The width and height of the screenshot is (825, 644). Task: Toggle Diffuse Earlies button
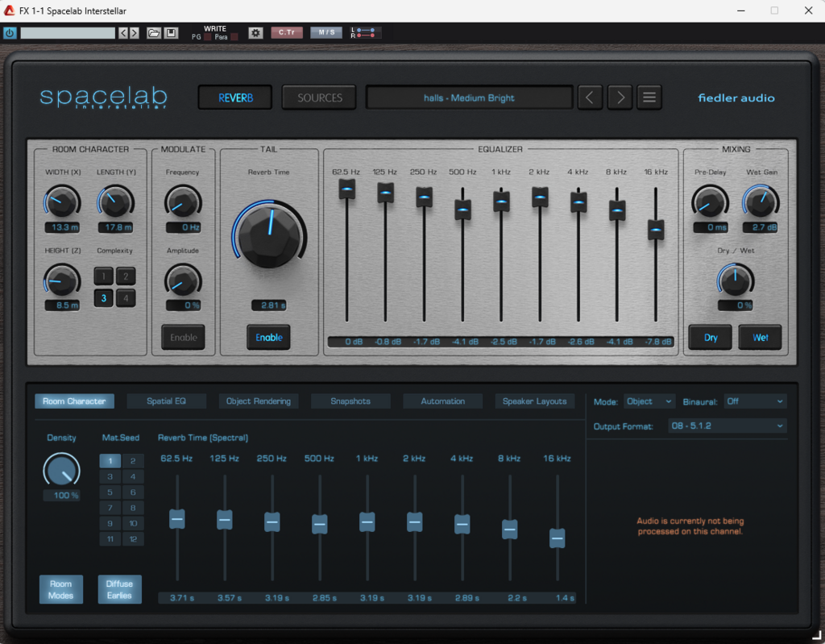pos(119,590)
